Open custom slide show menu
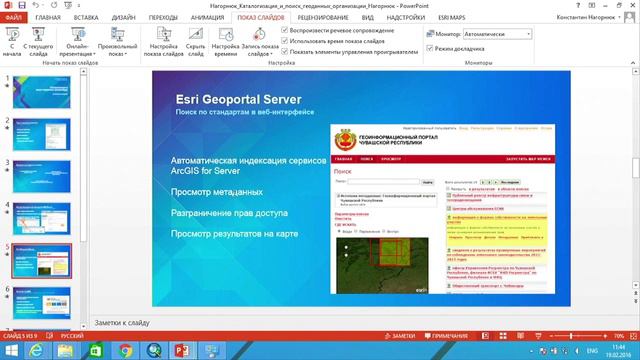Viewport: 640px width, 360px height. pos(118,42)
